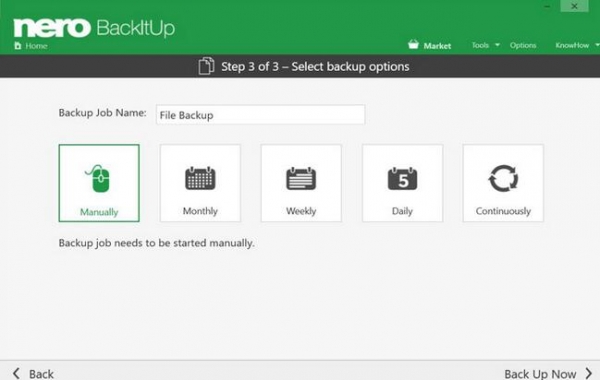Minimize the Nero BackItUp window
The width and height of the screenshot is (600, 380).
[547, 7]
